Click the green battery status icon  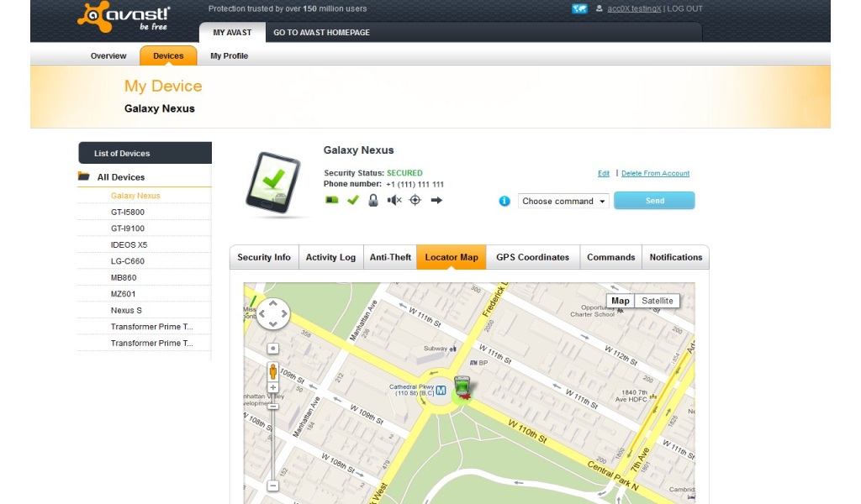(332, 200)
